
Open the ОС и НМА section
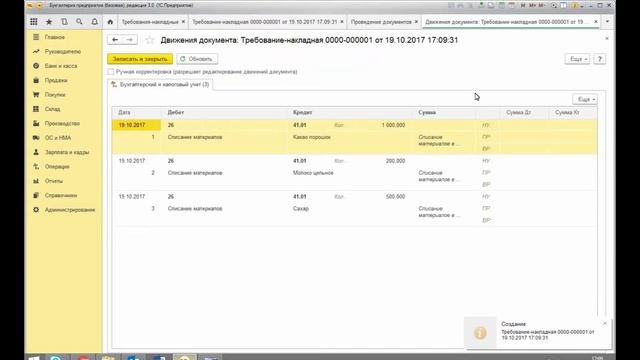tap(58, 138)
